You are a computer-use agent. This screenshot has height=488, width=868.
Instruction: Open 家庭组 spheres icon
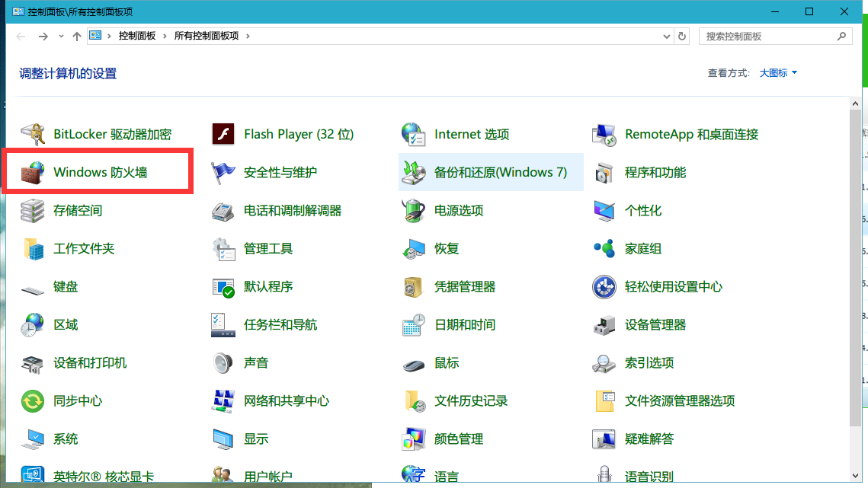[x=604, y=249]
